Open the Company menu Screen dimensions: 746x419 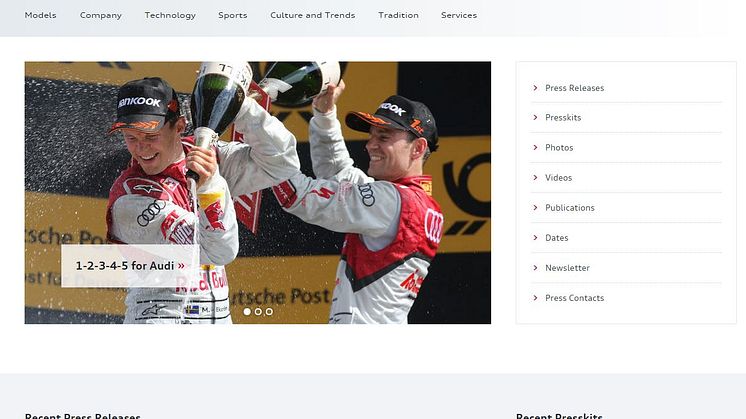click(101, 15)
